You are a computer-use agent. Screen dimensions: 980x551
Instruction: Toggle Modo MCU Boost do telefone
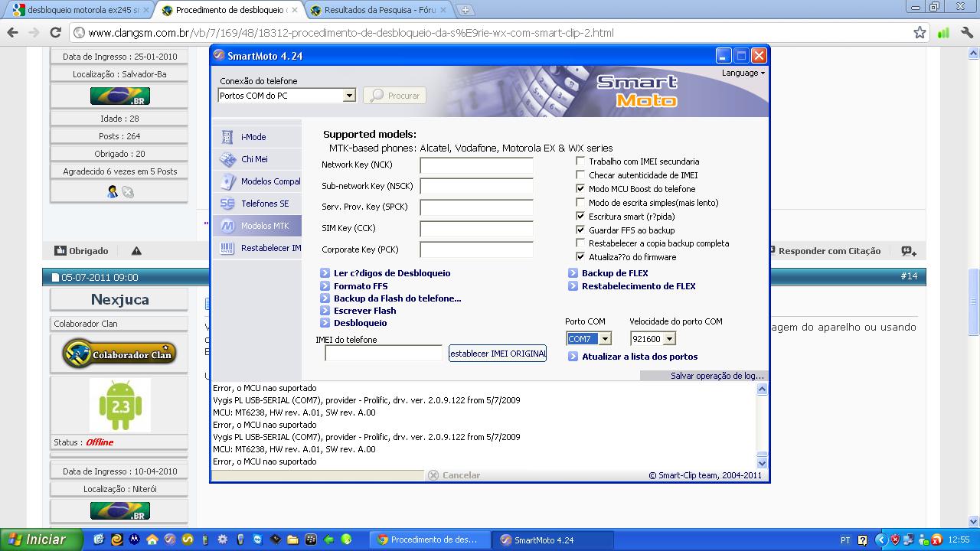coord(580,189)
